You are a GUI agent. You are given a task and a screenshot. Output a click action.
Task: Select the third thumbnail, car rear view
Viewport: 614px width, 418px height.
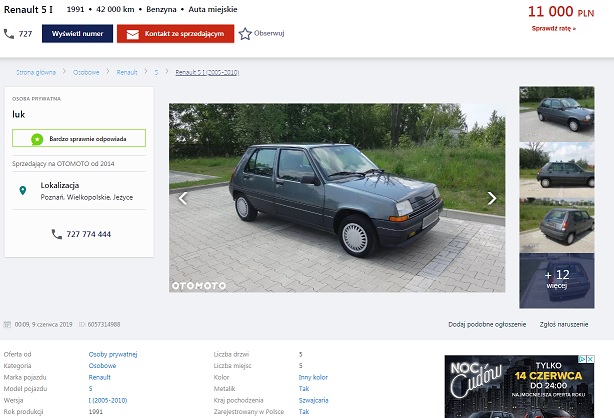tap(556, 225)
